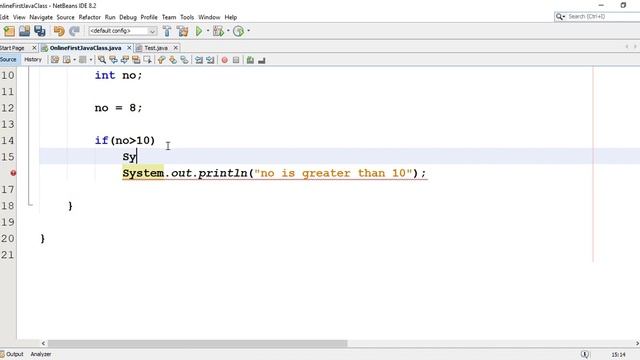Click the editor Back navigation icon
The width and height of the screenshot is (640, 360).
coord(67,60)
